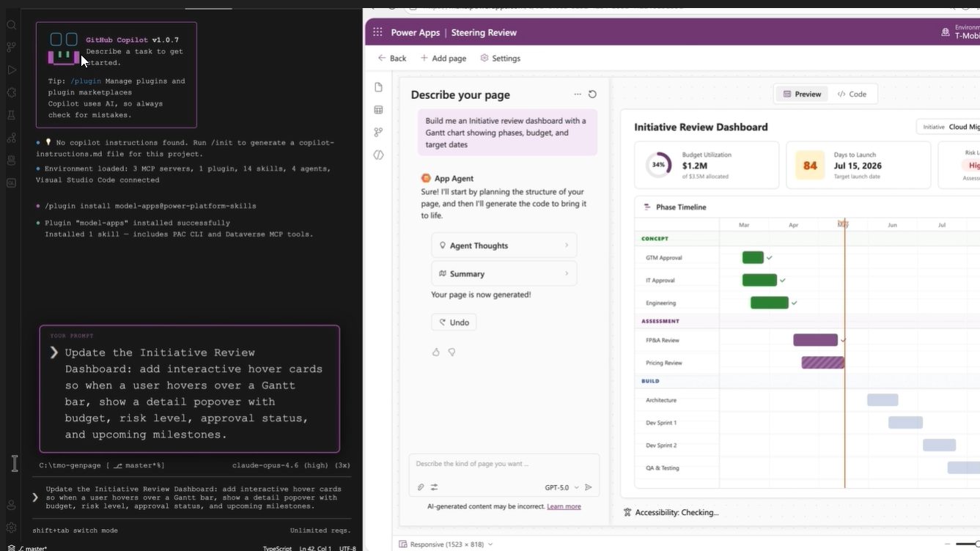The height and width of the screenshot is (551, 980).
Task: Open the data table icon in left rail
Action: 378,110
